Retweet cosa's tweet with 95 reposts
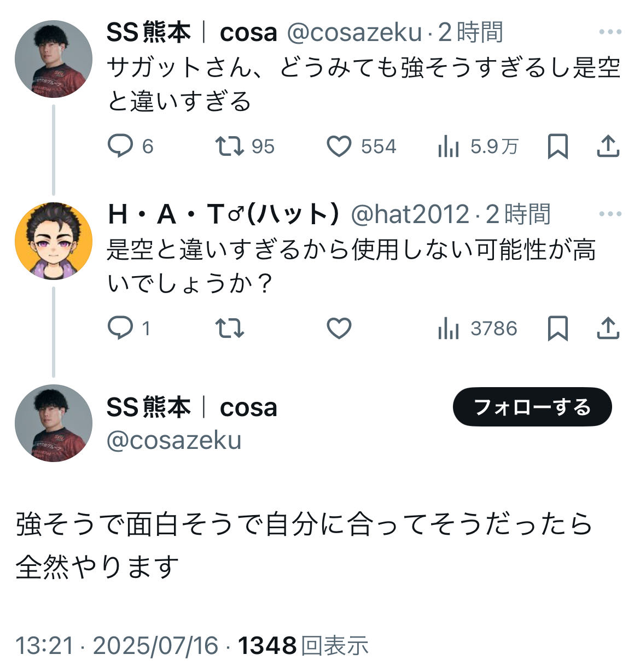Viewport: 640px width, 672px height. coord(244,147)
